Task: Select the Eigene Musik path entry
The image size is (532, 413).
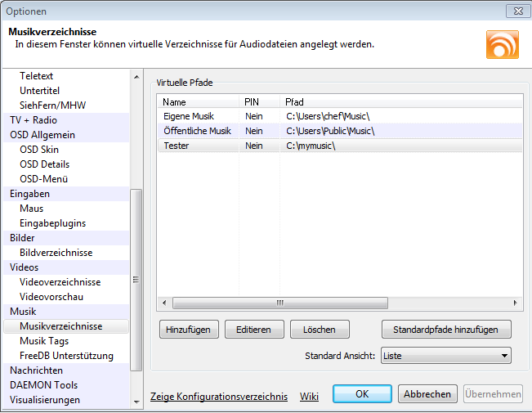Action: 188,116
